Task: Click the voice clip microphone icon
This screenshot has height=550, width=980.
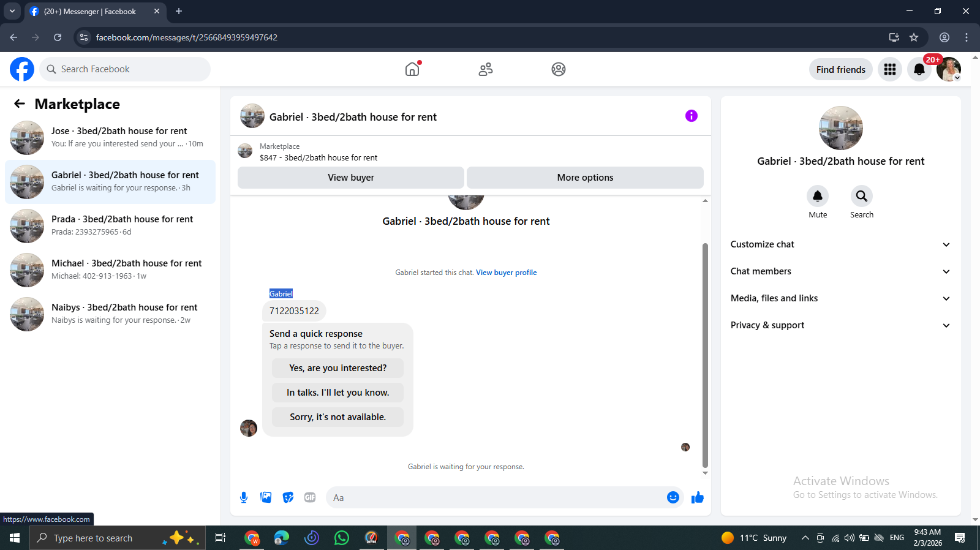Action: (x=244, y=497)
